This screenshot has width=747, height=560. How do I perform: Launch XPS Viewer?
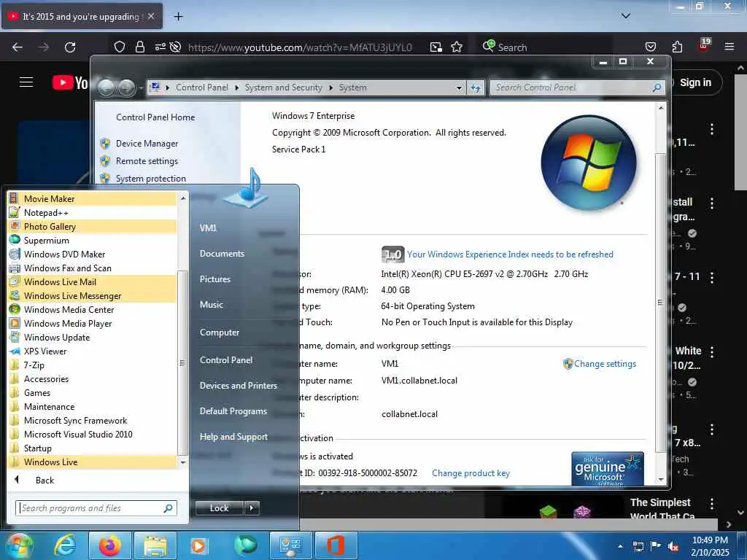pyautogui.click(x=92, y=351)
